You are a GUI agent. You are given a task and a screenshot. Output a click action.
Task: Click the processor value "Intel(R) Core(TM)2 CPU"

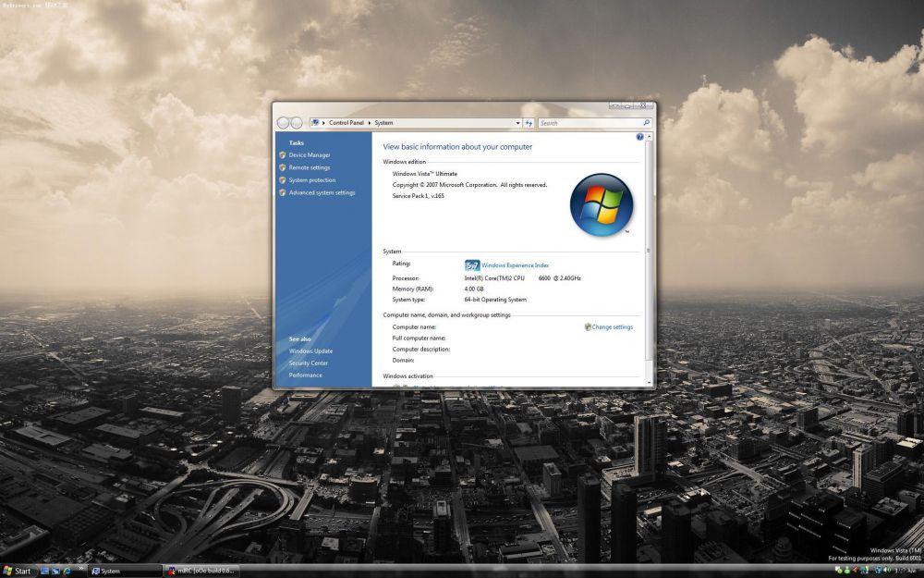point(494,277)
